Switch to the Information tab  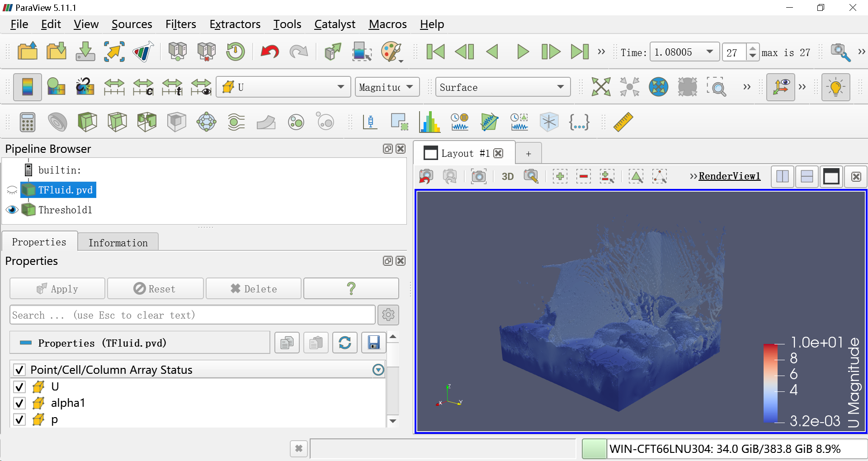click(118, 242)
